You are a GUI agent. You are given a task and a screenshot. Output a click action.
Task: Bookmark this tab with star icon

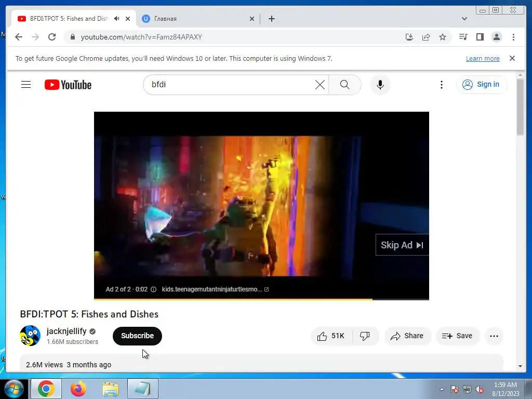pos(443,37)
